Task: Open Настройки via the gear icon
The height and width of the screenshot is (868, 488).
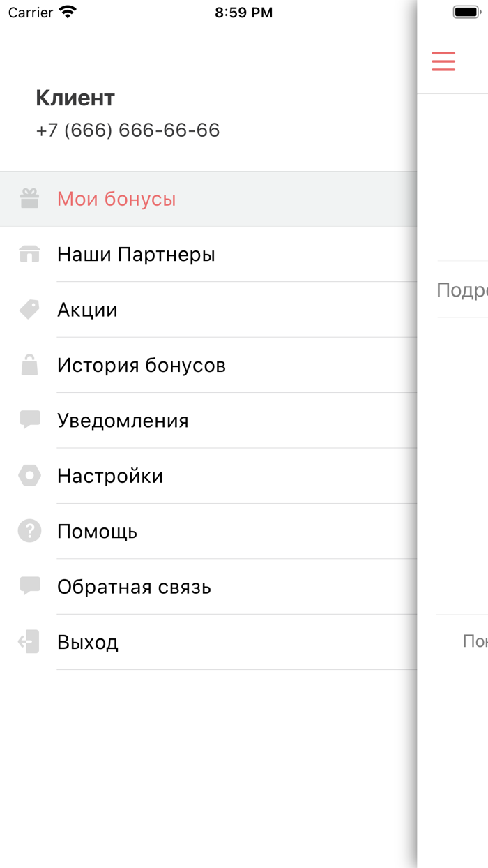Action: (29, 475)
